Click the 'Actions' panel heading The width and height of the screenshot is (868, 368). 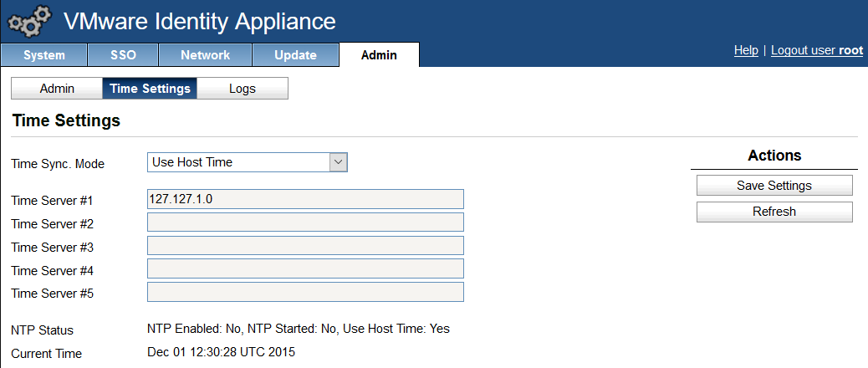(774, 156)
